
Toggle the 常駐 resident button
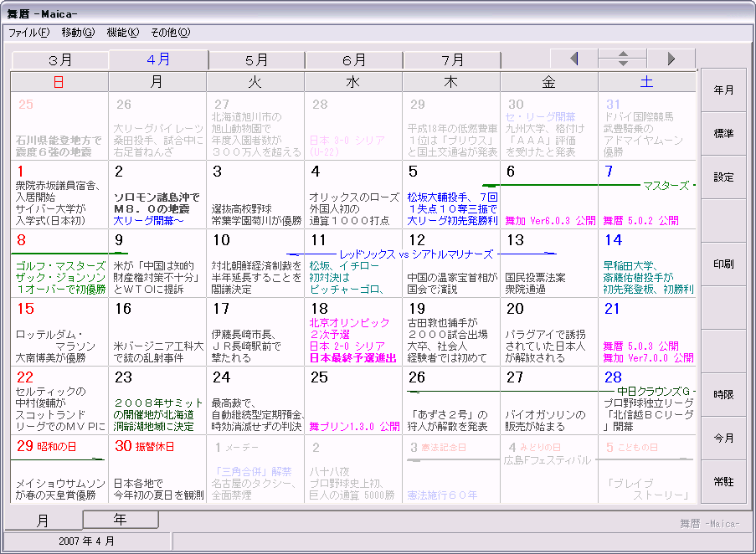[x=723, y=482]
